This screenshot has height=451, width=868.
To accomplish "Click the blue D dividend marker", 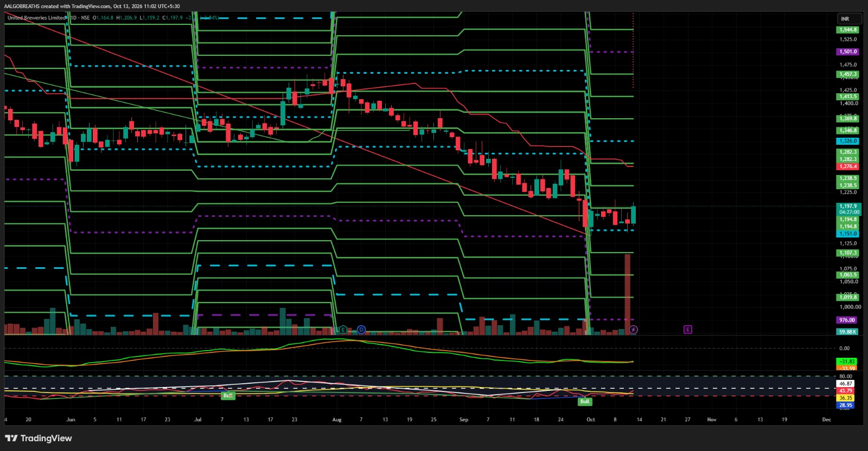I will pos(361,330).
